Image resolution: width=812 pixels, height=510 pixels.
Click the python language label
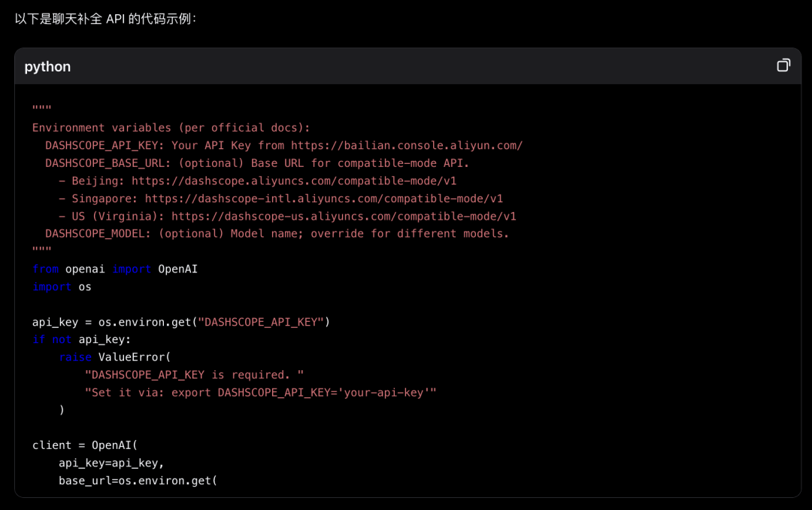47,66
